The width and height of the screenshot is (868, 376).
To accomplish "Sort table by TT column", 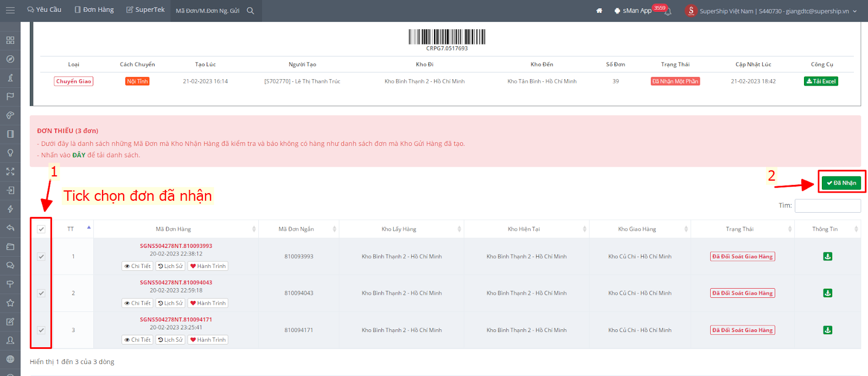I will click(73, 229).
